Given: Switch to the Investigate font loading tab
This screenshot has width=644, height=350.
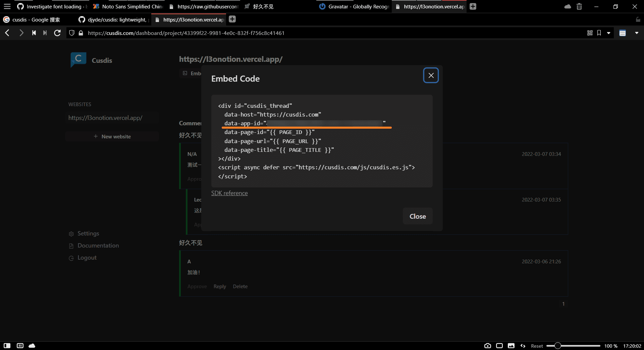Looking at the screenshot, I should [x=52, y=6].
